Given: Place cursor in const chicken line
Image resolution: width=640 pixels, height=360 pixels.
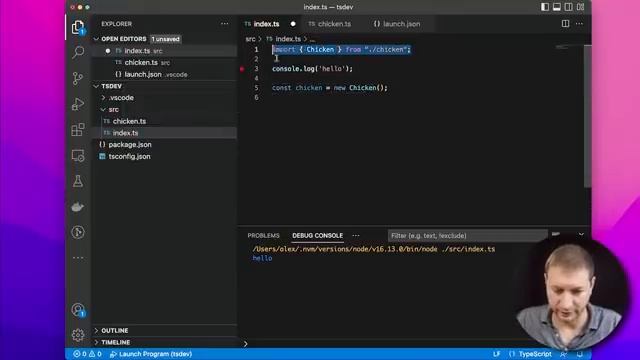Looking at the screenshot, I should (330, 88).
